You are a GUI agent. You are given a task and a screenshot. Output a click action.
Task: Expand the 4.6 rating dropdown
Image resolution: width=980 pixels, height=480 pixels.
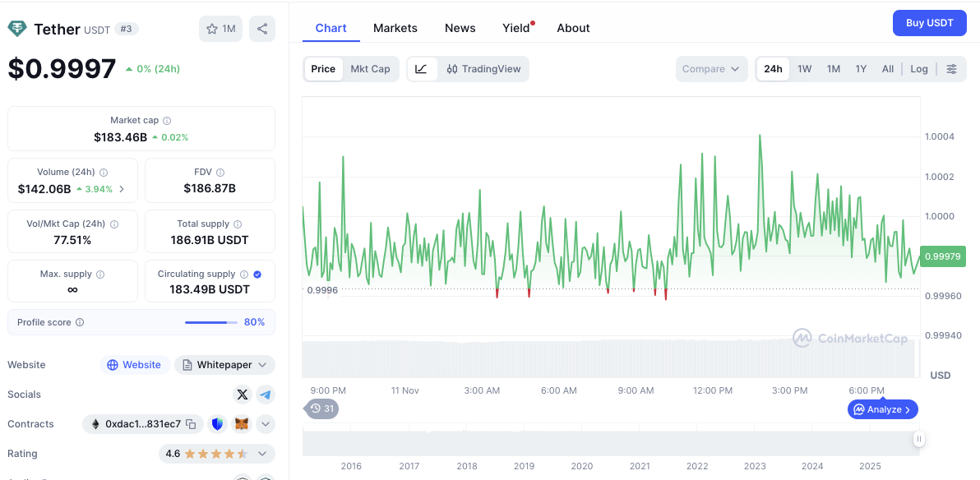click(x=262, y=453)
